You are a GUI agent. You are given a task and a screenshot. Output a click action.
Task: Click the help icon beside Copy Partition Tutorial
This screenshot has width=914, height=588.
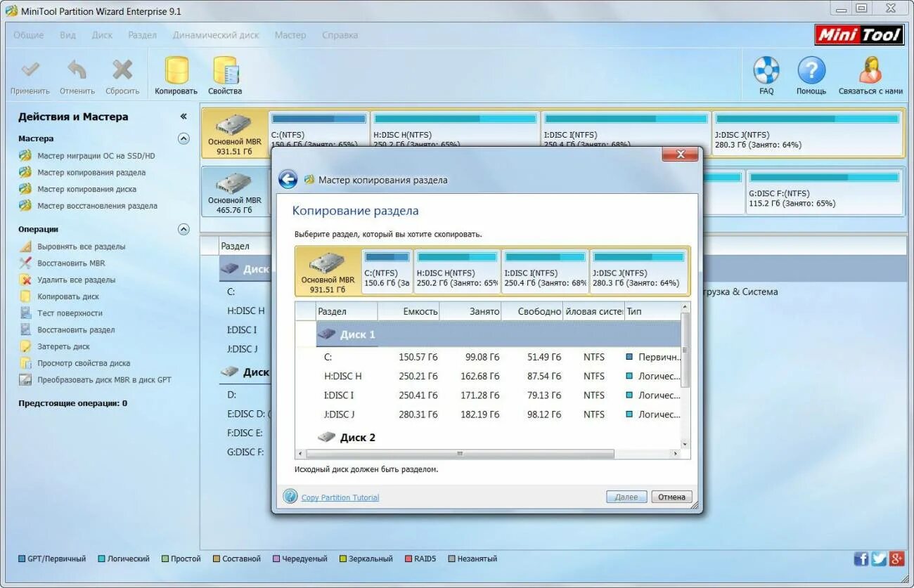click(x=290, y=497)
